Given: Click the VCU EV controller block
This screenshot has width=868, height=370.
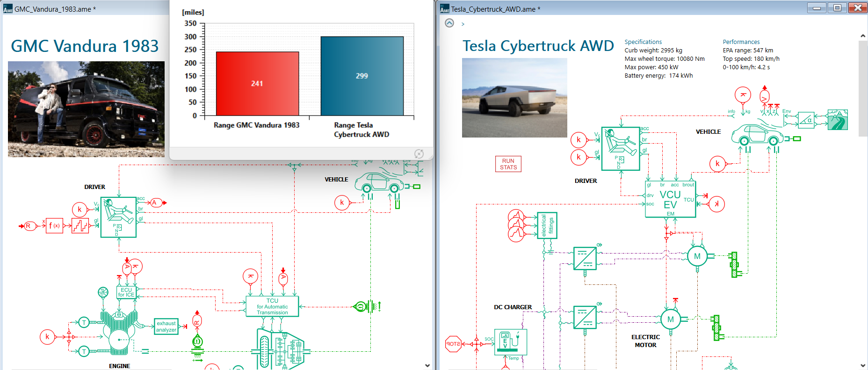Looking at the screenshot, I should [670, 199].
